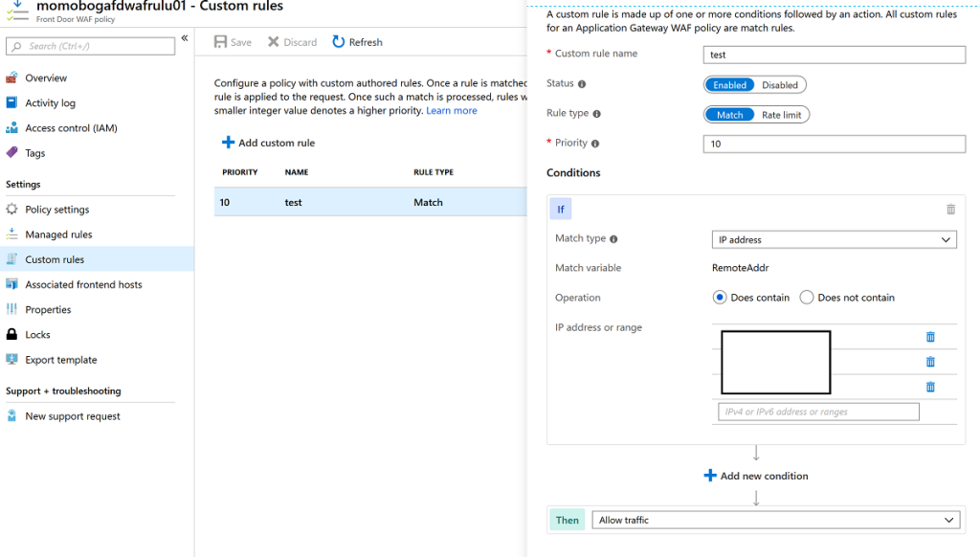Click Add new condition
Image resolution: width=980 pixels, height=557 pixels.
(756, 476)
